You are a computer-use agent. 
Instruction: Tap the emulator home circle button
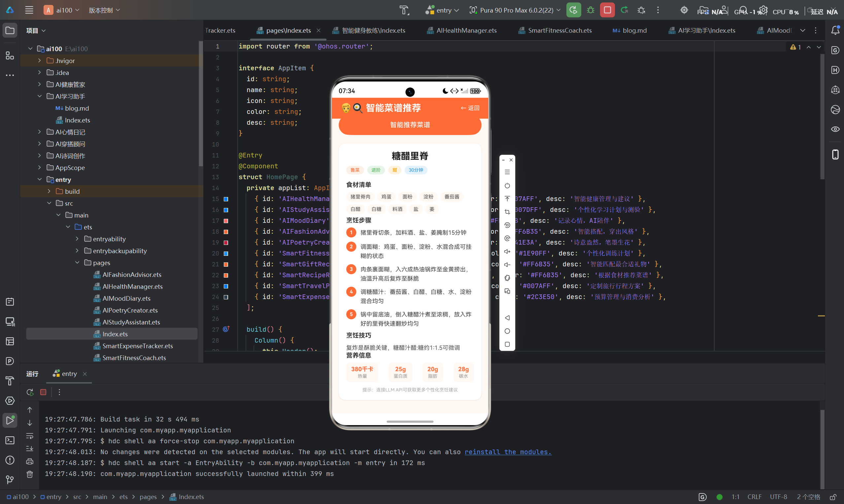[x=507, y=331]
